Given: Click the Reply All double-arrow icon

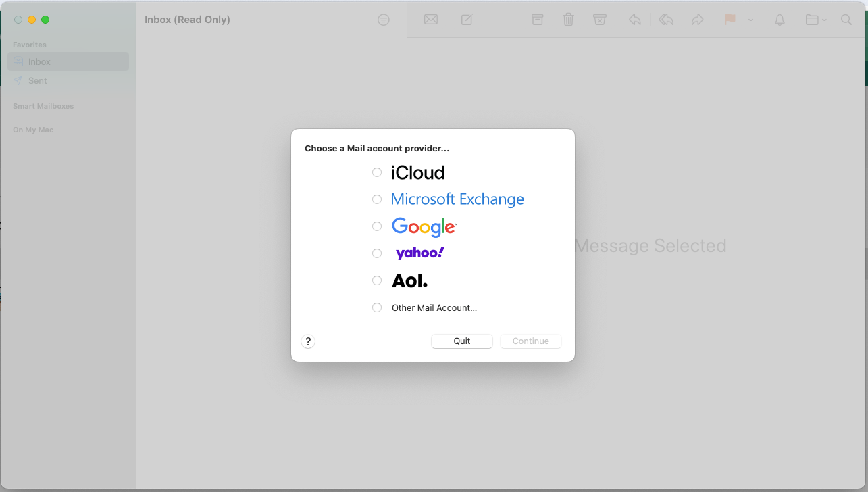Looking at the screenshot, I should [x=666, y=20].
